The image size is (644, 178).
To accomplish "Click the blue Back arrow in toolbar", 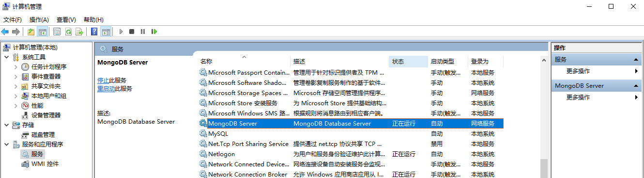I will [5, 32].
